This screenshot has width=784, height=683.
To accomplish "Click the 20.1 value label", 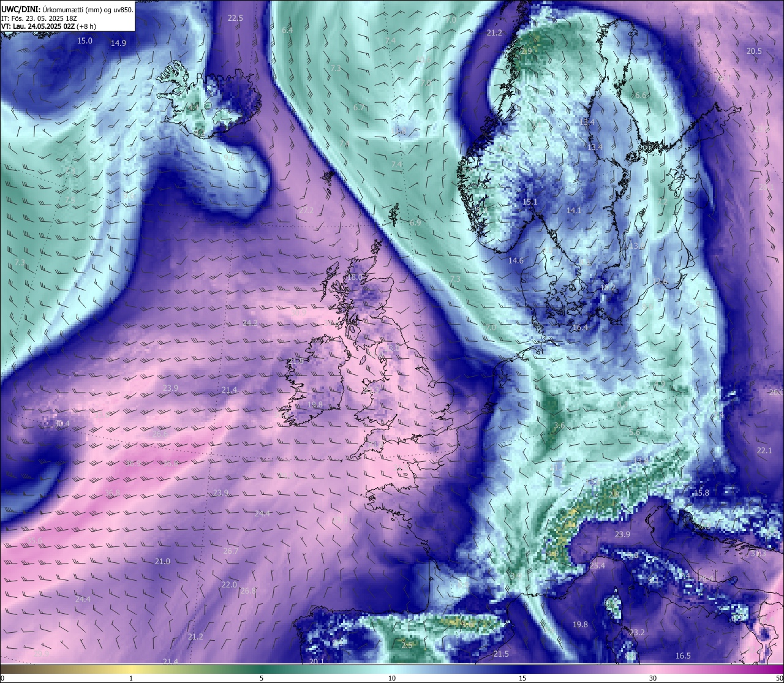I will (316, 662).
